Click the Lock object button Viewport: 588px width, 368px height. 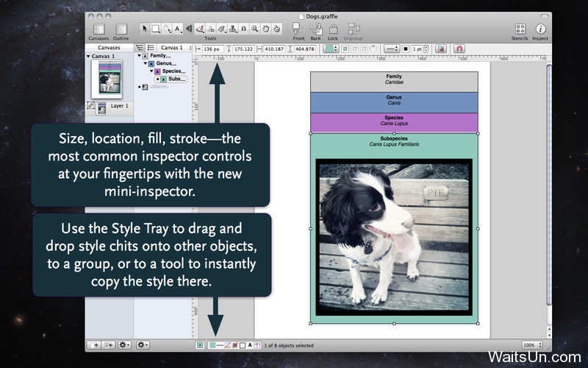point(333,28)
